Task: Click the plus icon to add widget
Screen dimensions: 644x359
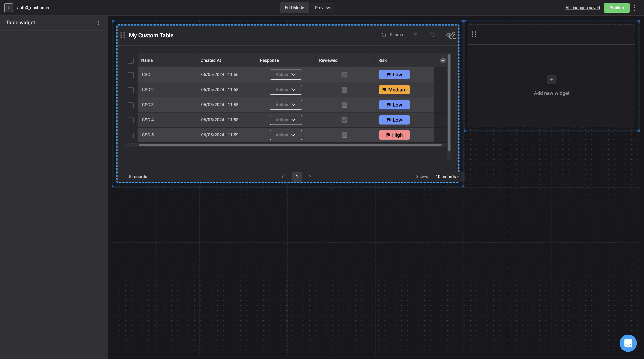Action: click(552, 80)
